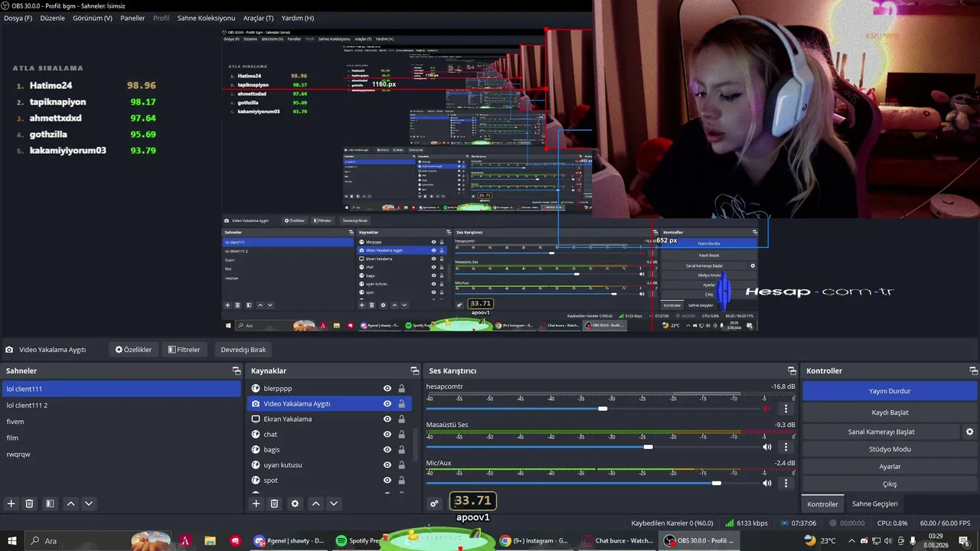This screenshot has height=551, width=980.
Task: Select the uyarı kutusu source
Action: click(329, 465)
